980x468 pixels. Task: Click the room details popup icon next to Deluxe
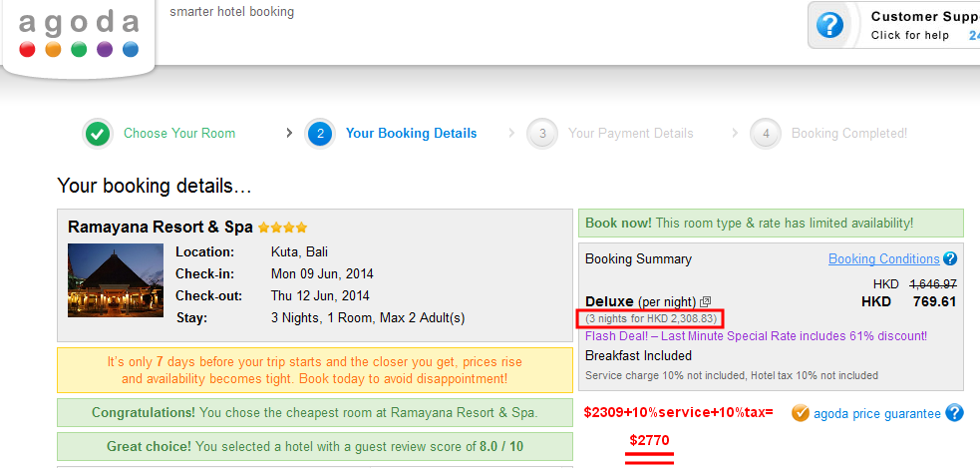point(706,301)
